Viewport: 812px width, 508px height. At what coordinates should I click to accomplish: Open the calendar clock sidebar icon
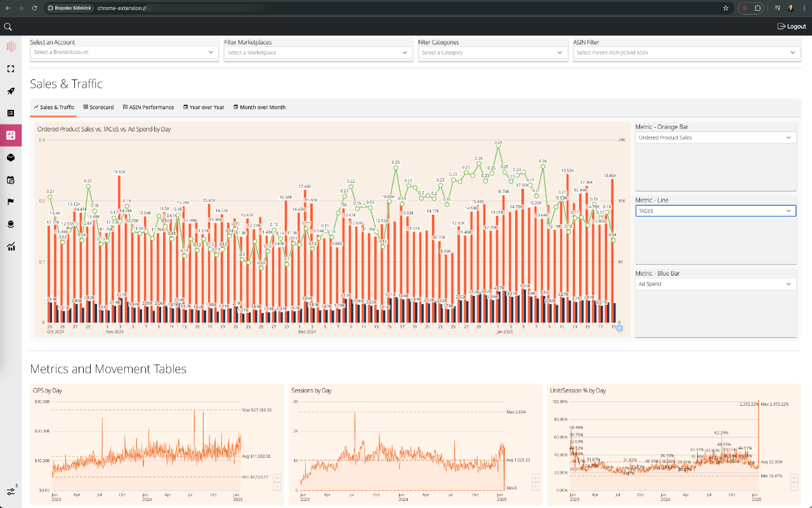coord(11,180)
